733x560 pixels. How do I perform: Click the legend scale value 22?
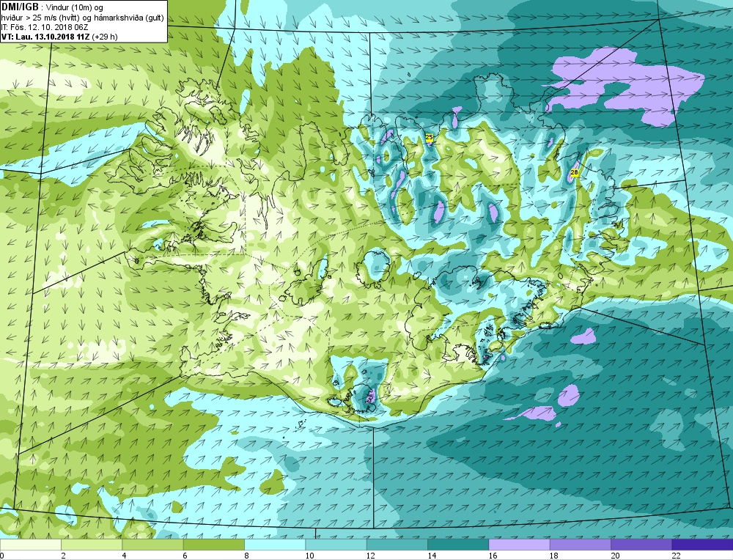coord(676,556)
